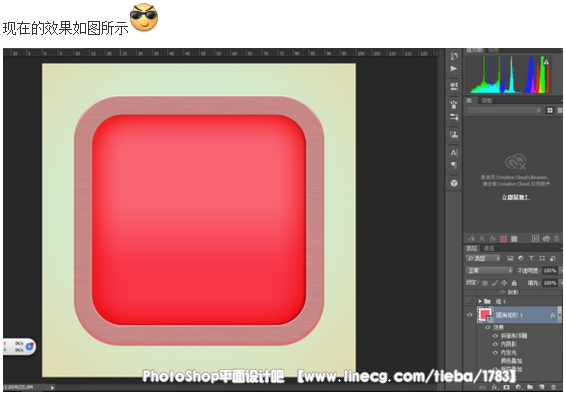Create a new group folder icon
This screenshot has height=393, width=566.
point(530,387)
